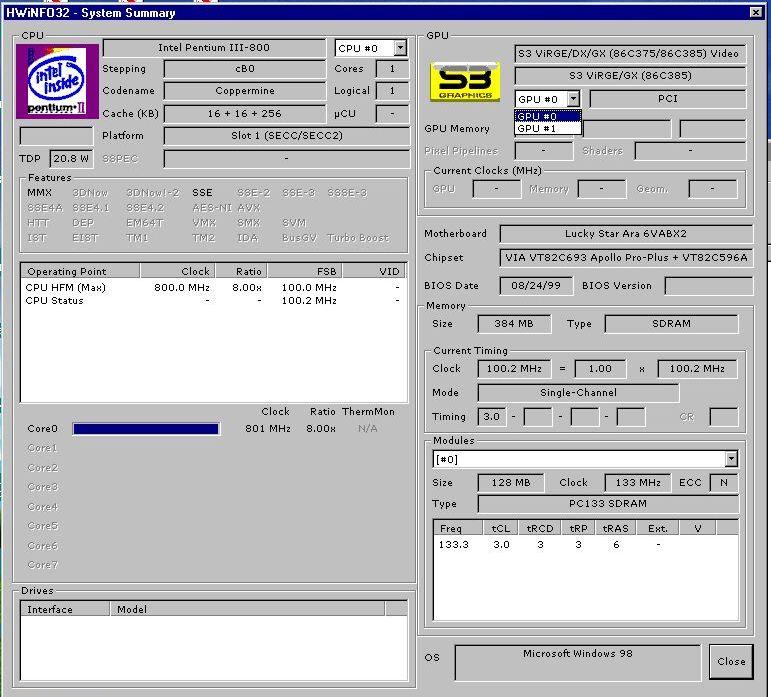The width and height of the screenshot is (771, 697).
Task: Click the Timing field showing 3.0
Action: (x=492, y=417)
